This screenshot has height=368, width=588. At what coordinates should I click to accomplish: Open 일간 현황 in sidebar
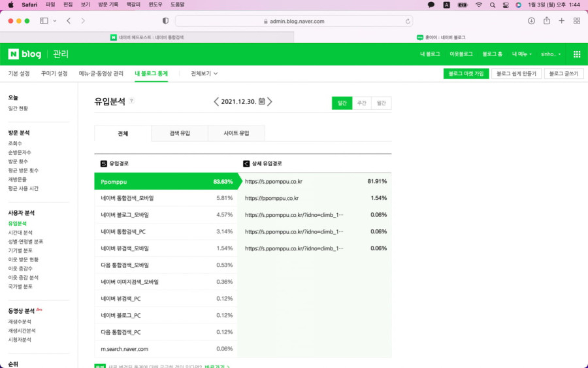[x=18, y=109]
